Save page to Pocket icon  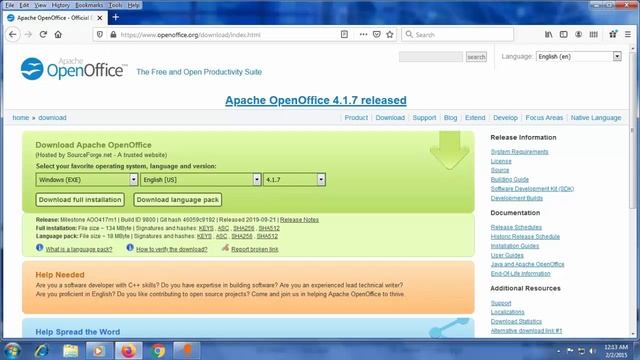pyautogui.click(x=377, y=35)
